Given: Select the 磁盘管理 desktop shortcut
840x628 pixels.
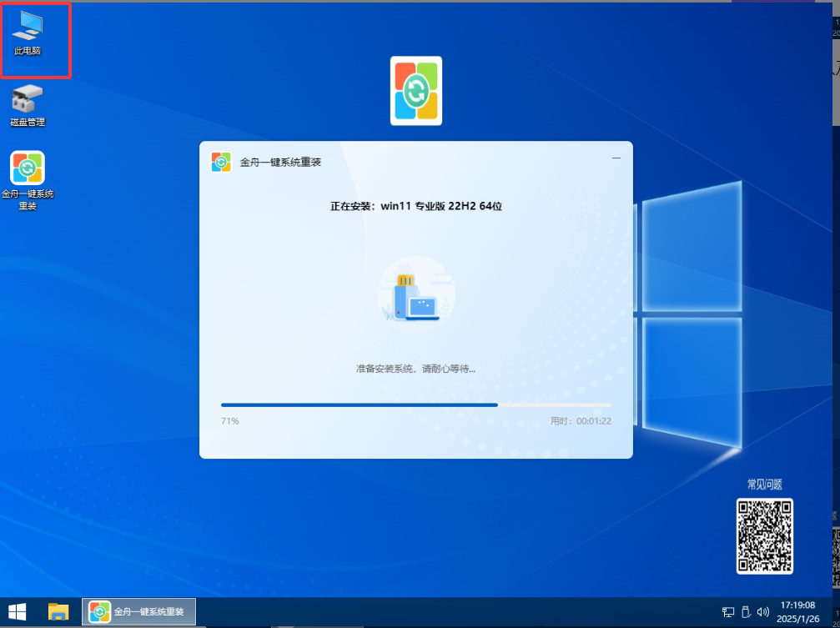Looking at the screenshot, I should point(28,104).
